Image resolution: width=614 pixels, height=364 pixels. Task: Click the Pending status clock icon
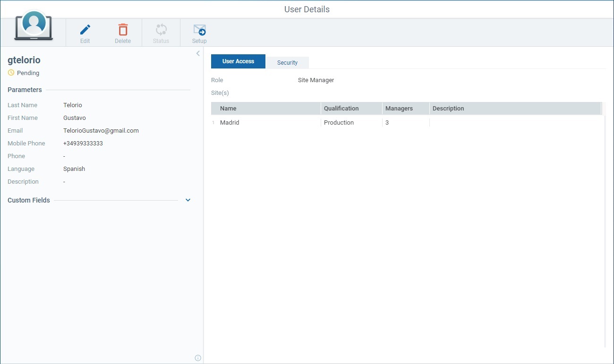(11, 73)
